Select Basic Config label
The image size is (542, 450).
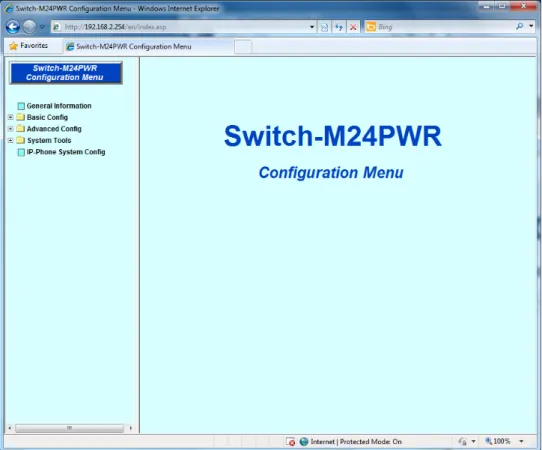click(x=47, y=117)
